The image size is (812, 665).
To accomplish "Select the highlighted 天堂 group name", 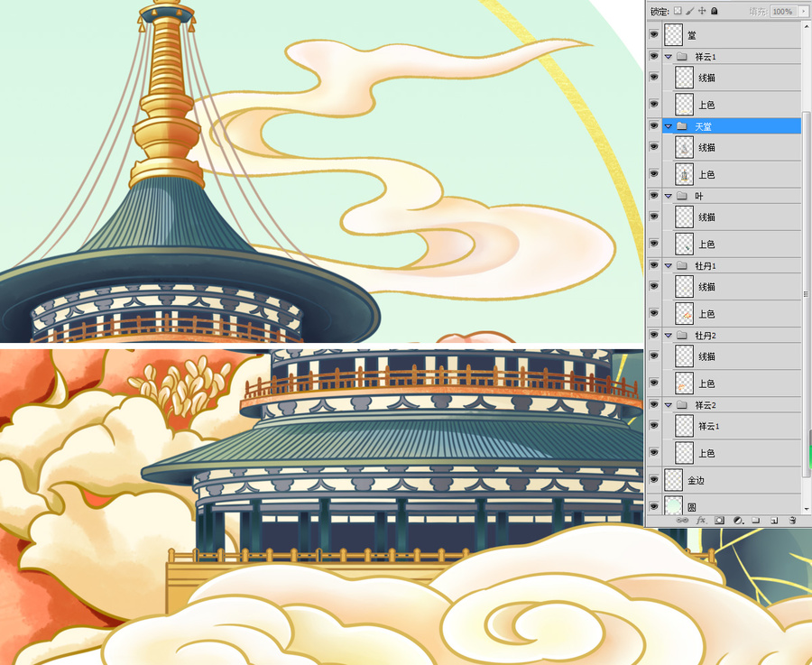I will click(x=703, y=126).
